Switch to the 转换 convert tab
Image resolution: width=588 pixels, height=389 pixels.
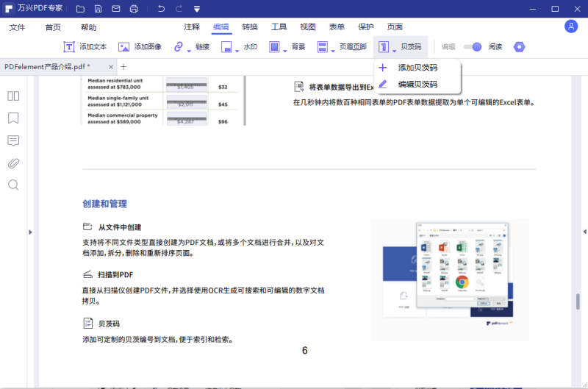click(x=250, y=26)
